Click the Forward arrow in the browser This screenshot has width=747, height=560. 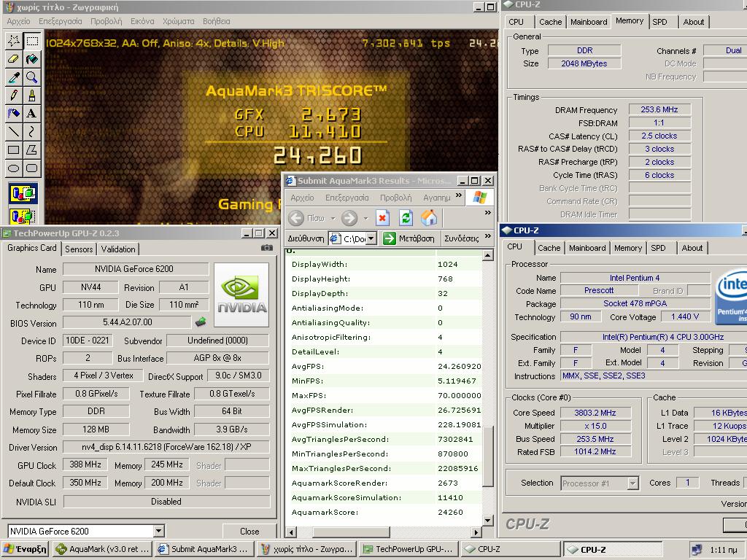[x=349, y=219]
